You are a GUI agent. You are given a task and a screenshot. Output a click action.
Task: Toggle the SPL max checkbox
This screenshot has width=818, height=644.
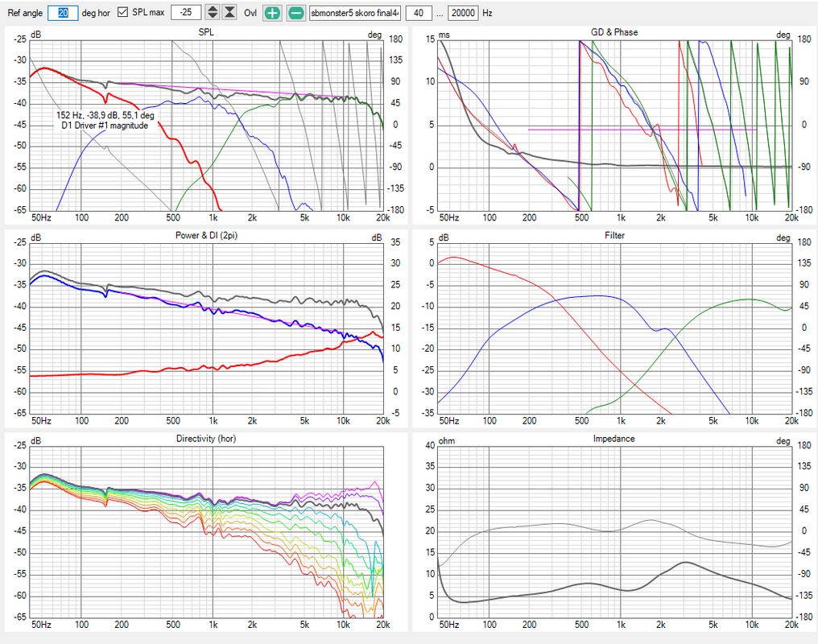[x=122, y=13]
